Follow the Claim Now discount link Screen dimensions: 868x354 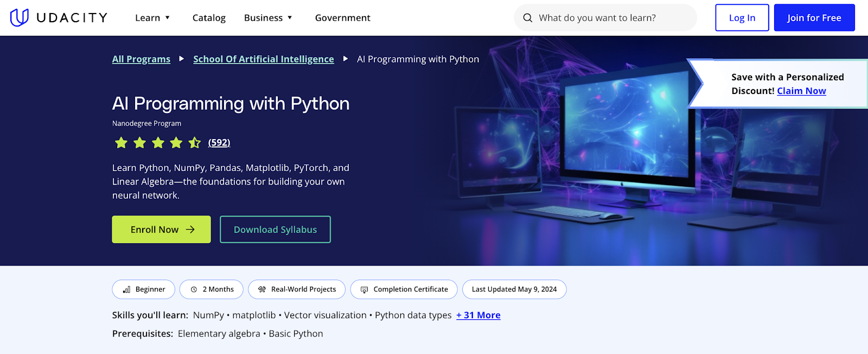point(801,91)
